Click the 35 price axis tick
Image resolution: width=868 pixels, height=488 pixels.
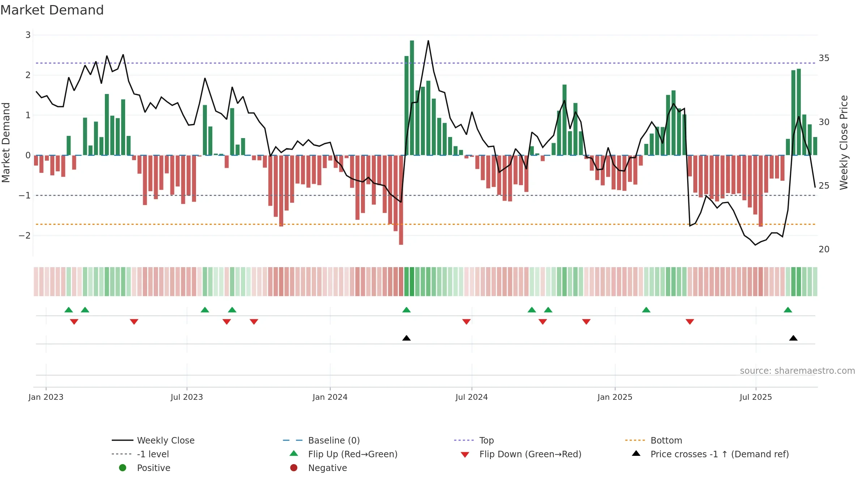pyautogui.click(x=824, y=58)
